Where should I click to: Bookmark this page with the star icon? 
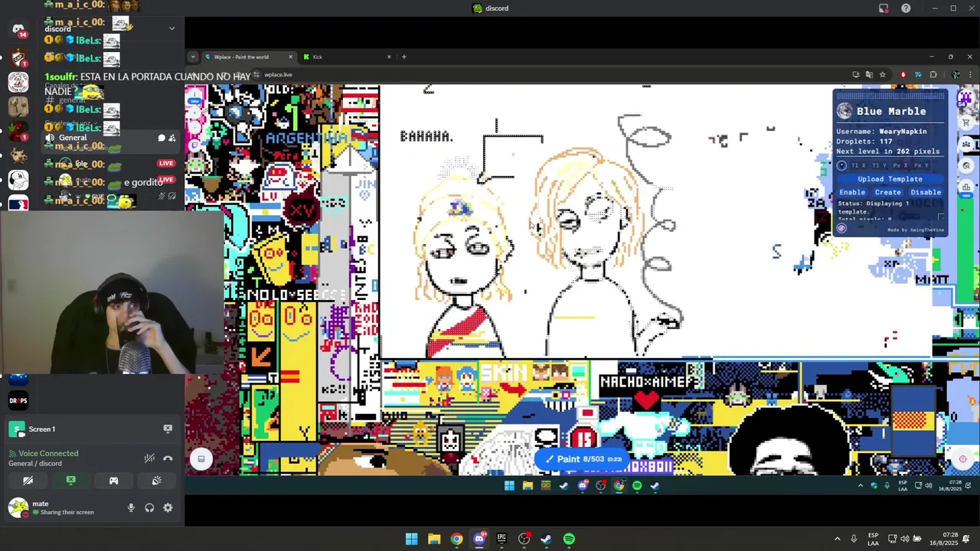point(883,74)
